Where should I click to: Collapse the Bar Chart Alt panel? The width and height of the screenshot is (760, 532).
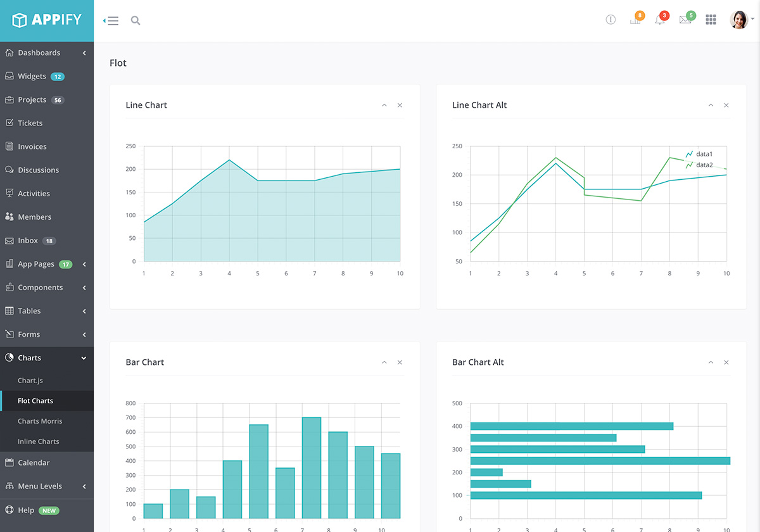point(711,362)
